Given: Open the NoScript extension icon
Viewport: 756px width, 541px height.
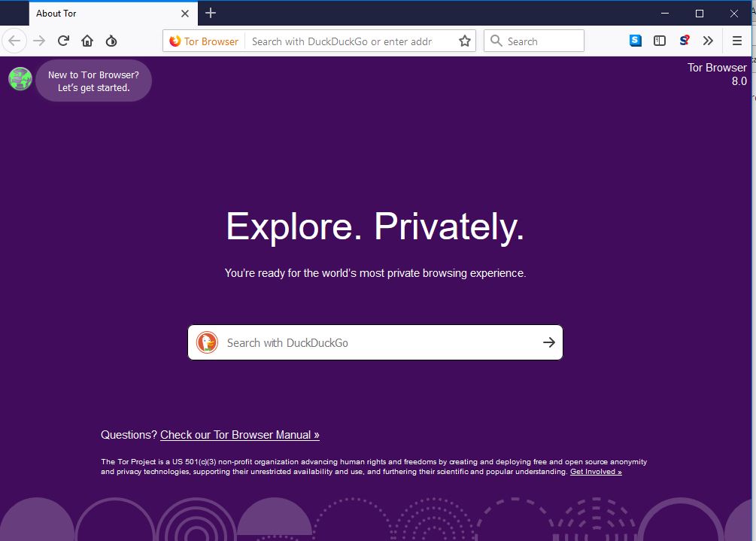Looking at the screenshot, I should point(684,41).
